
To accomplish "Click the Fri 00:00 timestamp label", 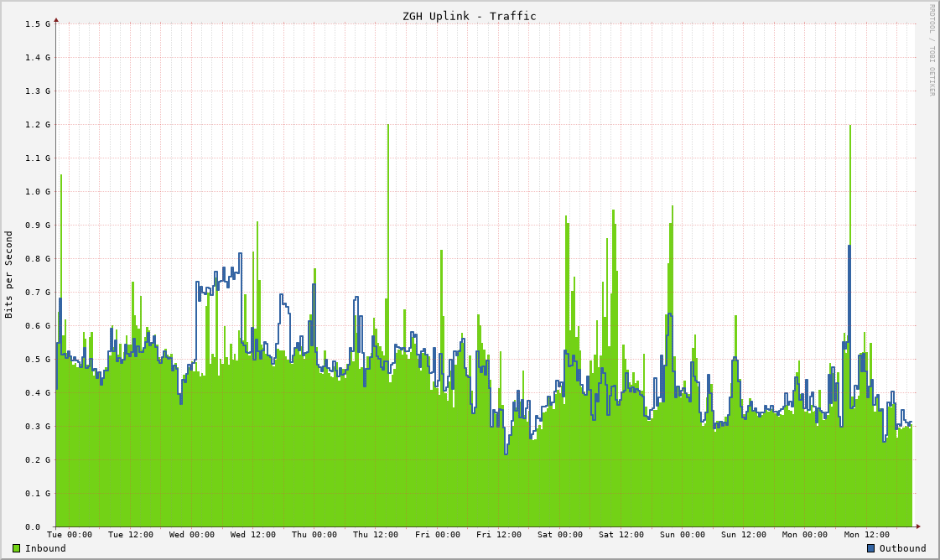I will coord(439,534).
